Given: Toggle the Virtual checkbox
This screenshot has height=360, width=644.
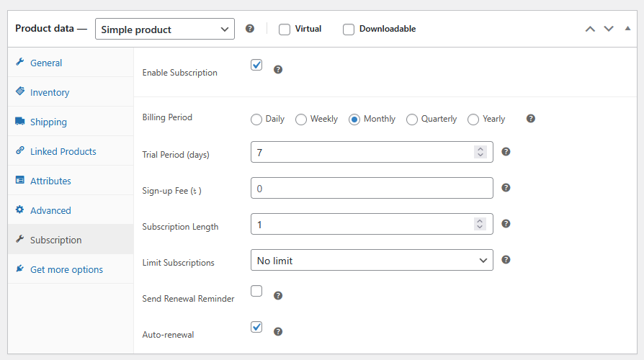Looking at the screenshot, I should (285, 30).
